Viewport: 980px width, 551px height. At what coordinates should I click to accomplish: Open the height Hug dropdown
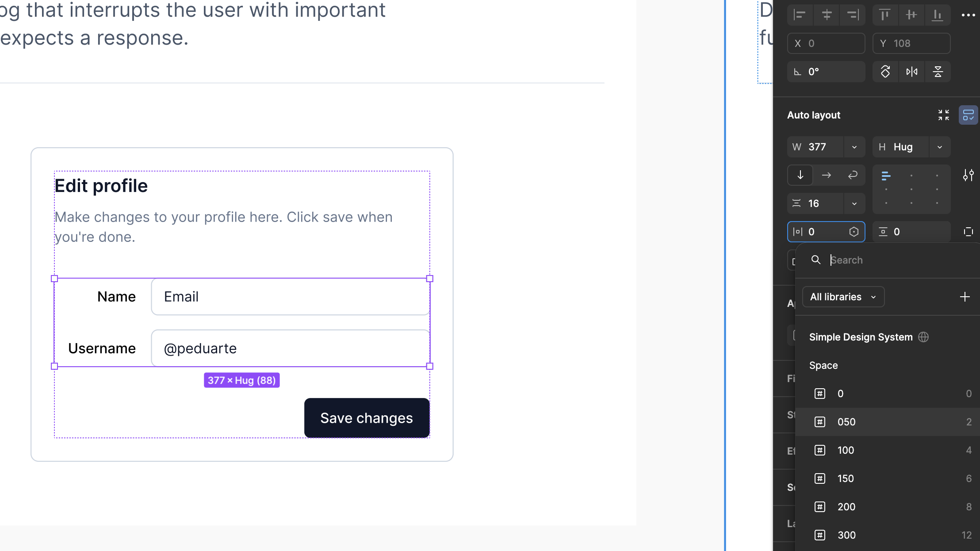point(940,147)
